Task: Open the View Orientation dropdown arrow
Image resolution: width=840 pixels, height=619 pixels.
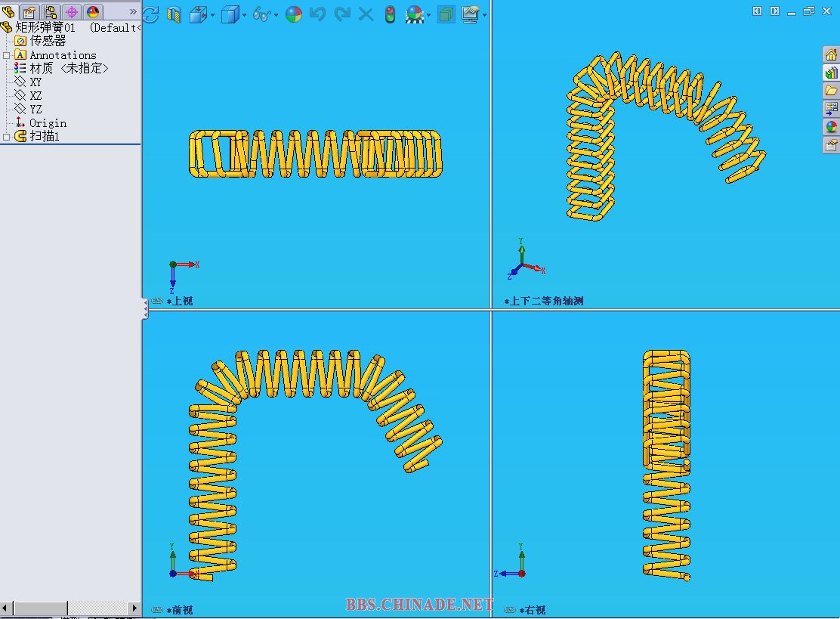Action: (x=212, y=15)
